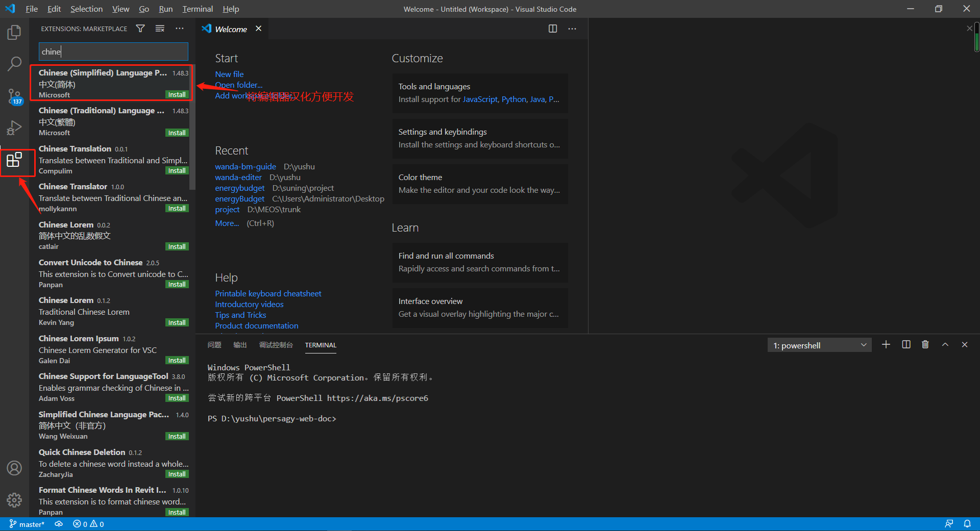Switch to the 输出 panel tab

pyautogui.click(x=240, y=345)
